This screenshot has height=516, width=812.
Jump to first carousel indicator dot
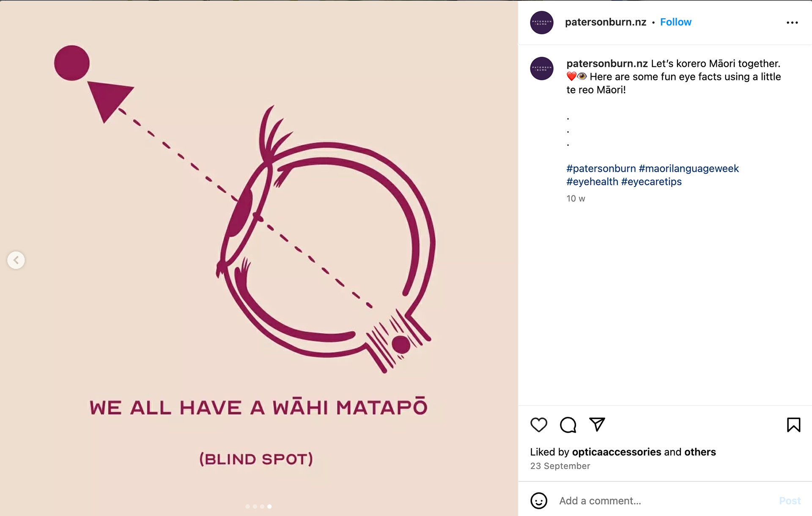247,506
